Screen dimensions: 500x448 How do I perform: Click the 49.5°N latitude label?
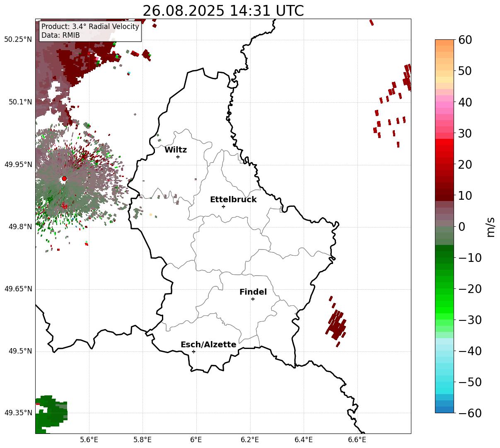(x=20, y=351)
